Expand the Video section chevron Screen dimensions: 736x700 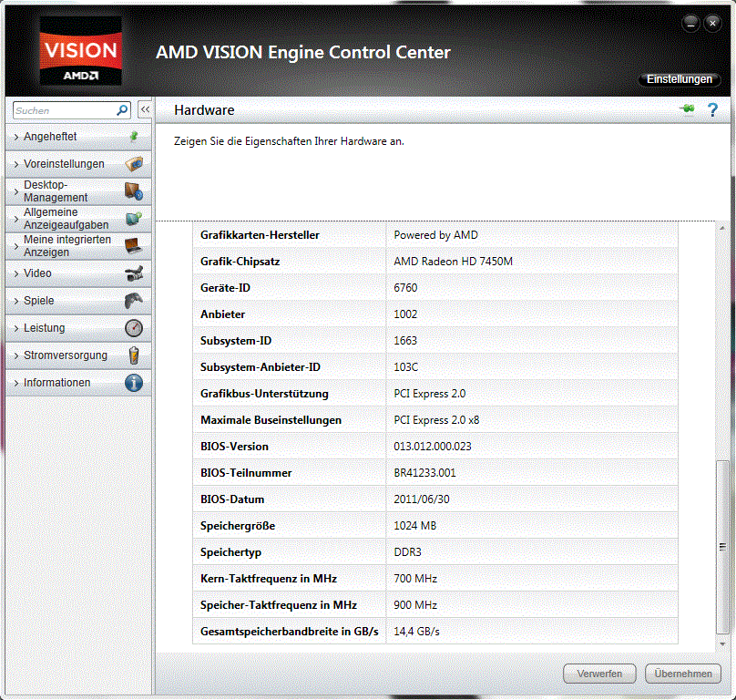click(x=16, y=273)
